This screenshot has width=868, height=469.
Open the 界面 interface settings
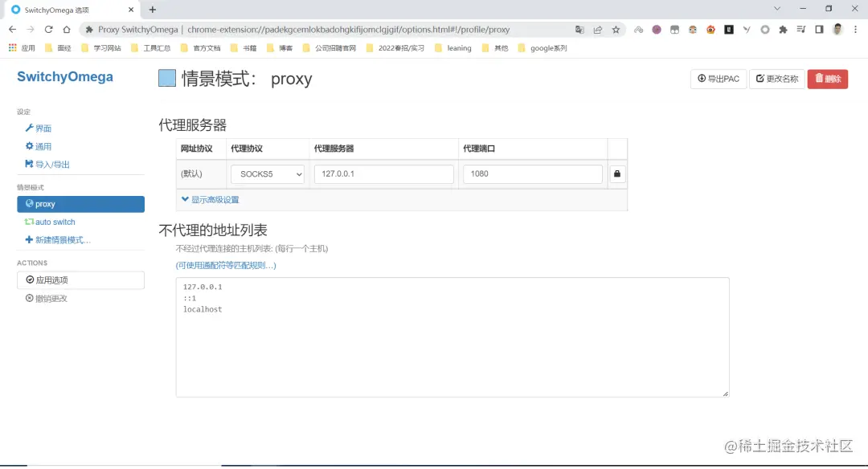pos(39,128)
